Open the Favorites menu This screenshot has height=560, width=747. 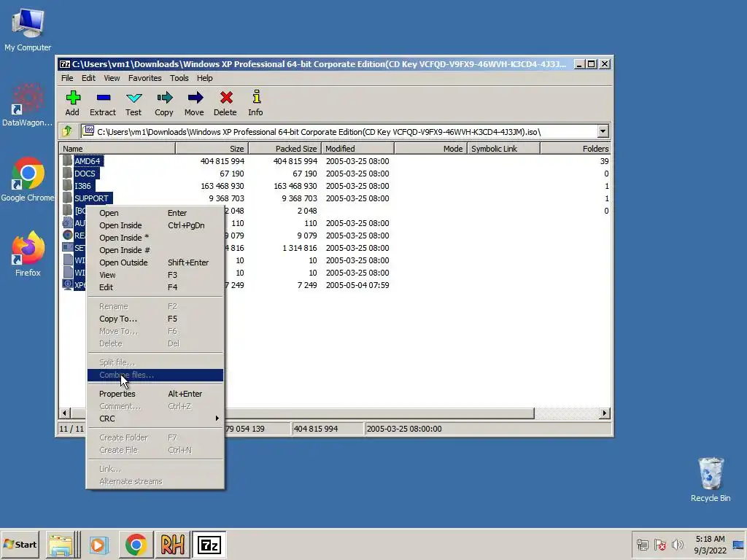tap(145, 78)
